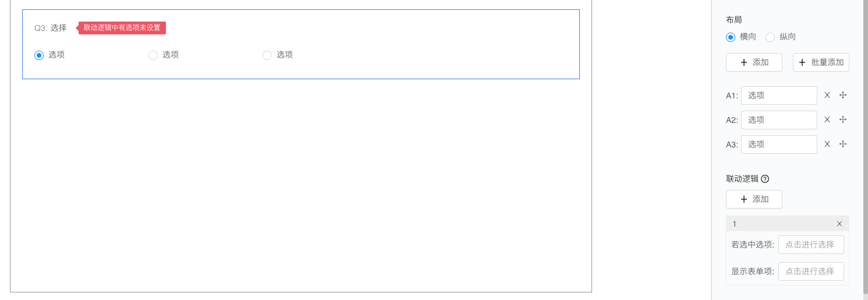The width and height of the screenshot is (868, 300).
Task: Click the 添加 button under 布局
Action: point(754,62)
